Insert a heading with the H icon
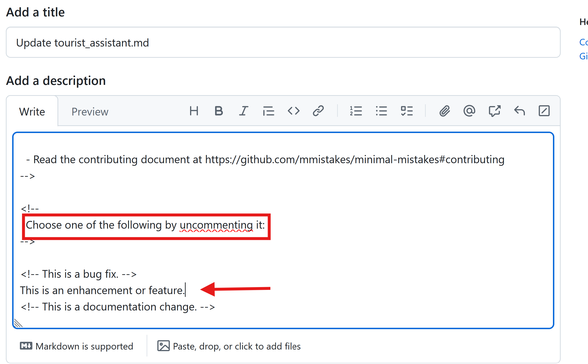 coord(194,111)
